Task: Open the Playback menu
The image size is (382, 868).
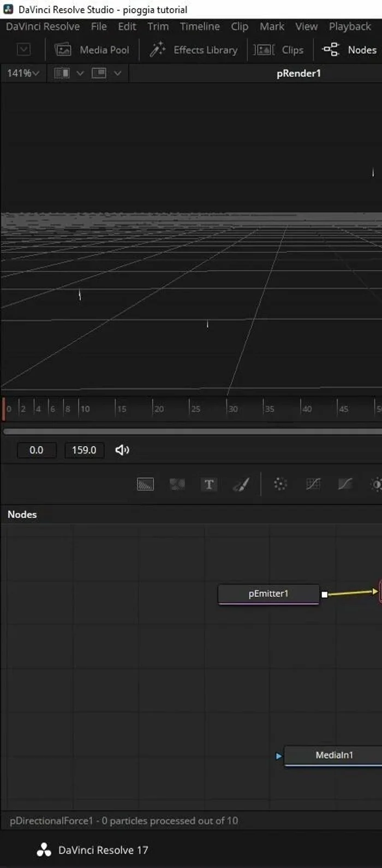Action: coord(350,26)
